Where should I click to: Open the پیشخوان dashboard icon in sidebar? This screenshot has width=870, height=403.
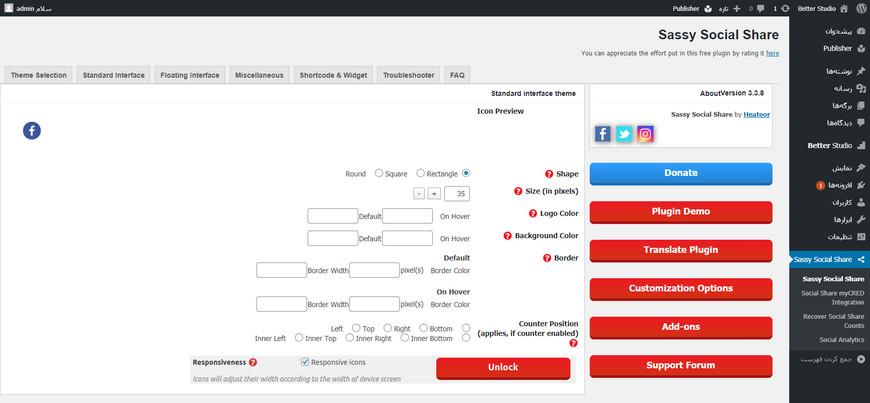(x=861, y=31)
